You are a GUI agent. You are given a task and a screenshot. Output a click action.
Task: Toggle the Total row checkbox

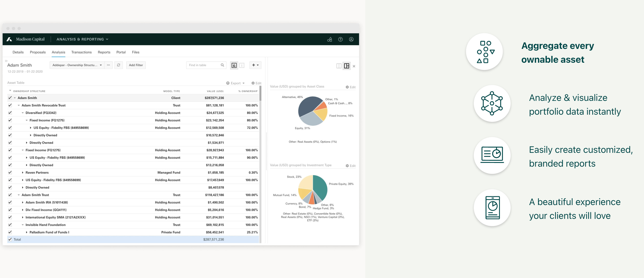point(10,239)
